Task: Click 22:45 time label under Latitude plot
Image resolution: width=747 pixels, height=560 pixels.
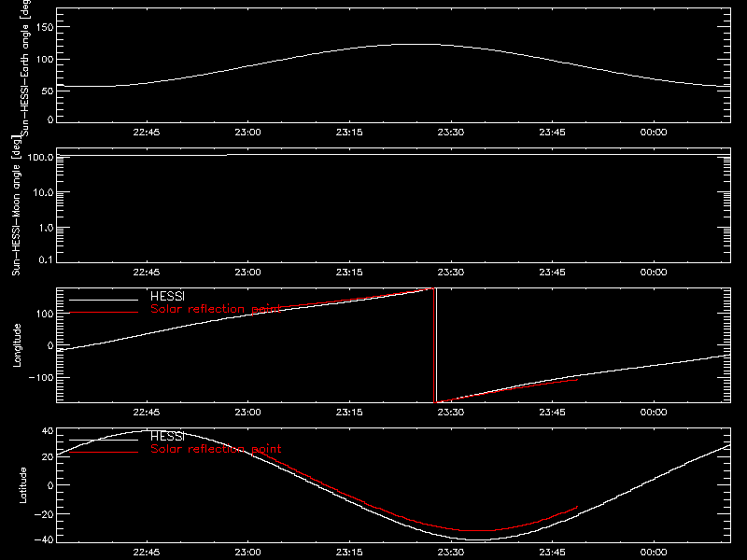Action: [147, 553]
